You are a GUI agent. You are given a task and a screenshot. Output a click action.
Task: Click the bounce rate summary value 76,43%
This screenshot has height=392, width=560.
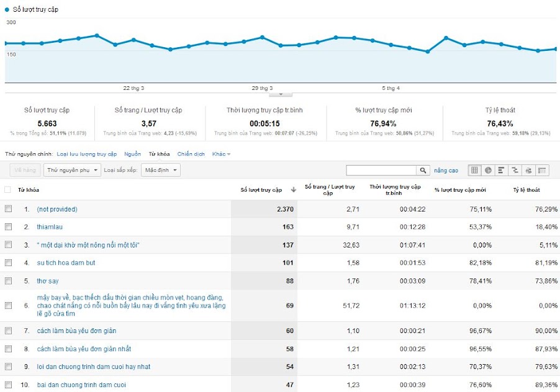[x=500, y=124]
